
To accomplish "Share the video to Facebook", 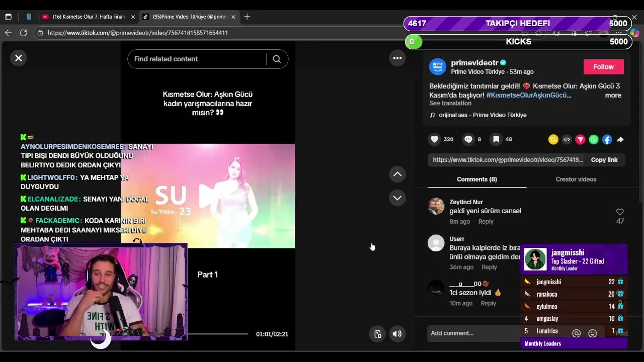I will click(607, 140).
